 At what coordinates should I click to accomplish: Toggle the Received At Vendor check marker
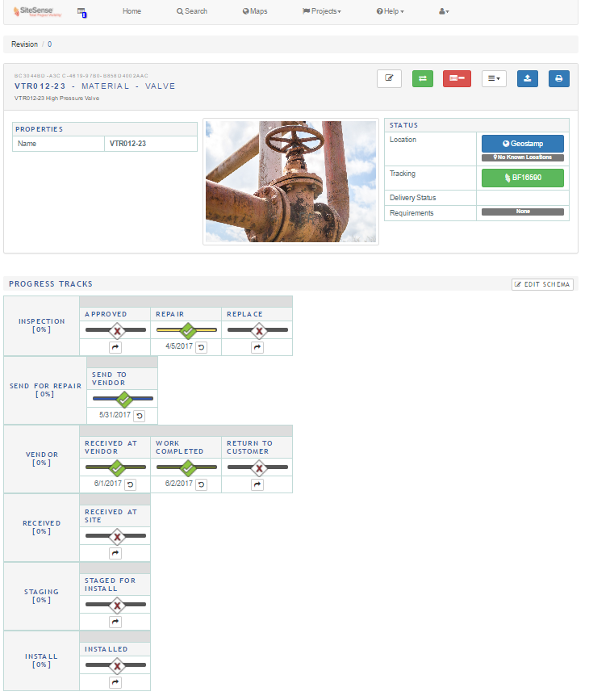coord(117,468)
